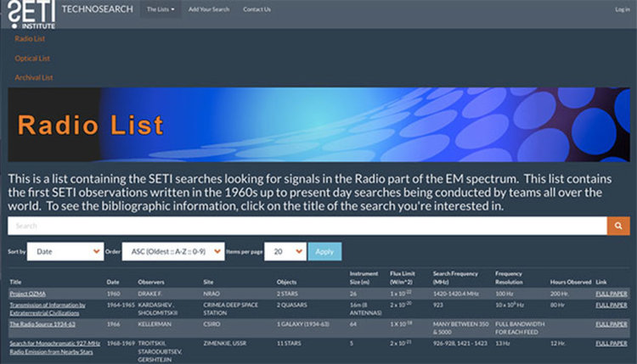
Task: Click the SETI Institute logo
Action: coord(31,14)
